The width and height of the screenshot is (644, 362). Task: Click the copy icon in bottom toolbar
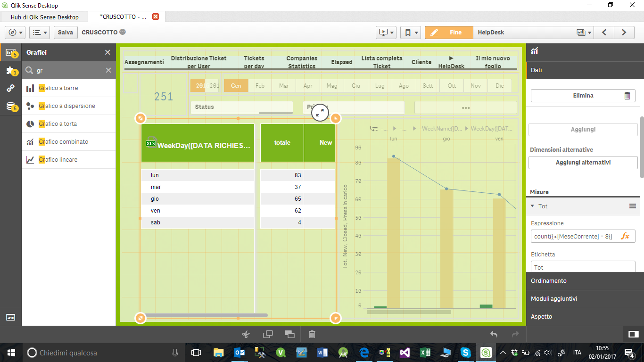(x=268, y=334)
